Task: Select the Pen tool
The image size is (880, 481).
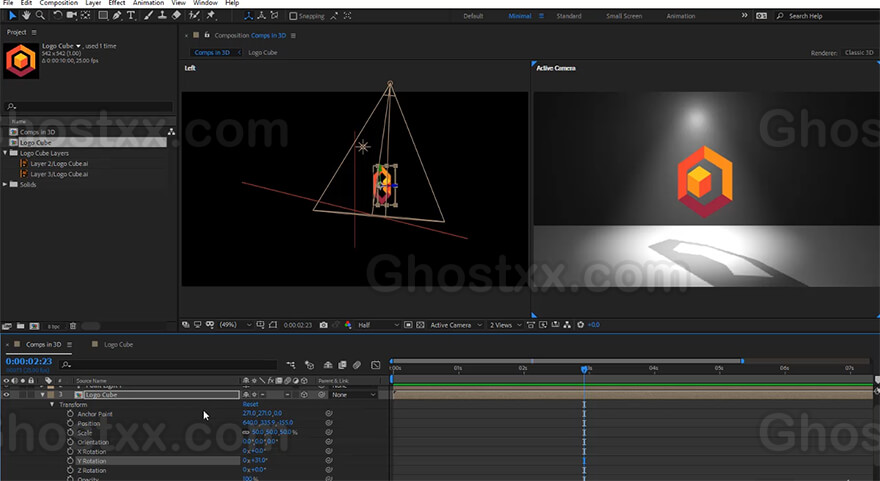Action: 117,16
